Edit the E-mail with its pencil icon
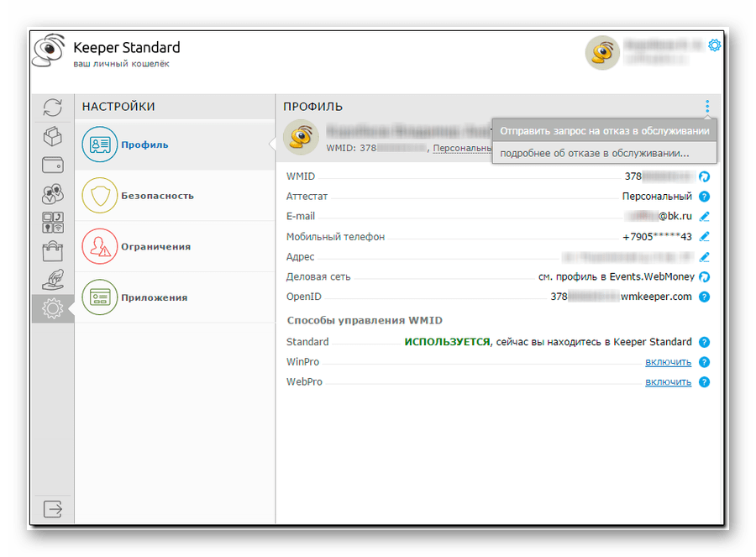This screenshot has height=557, width=756. pos(704,217)
